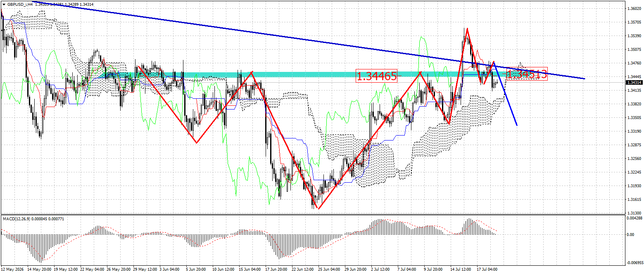Click the 29 May 12:00 time label
Screen dimensions: 644x274
[x=146, y=269]
